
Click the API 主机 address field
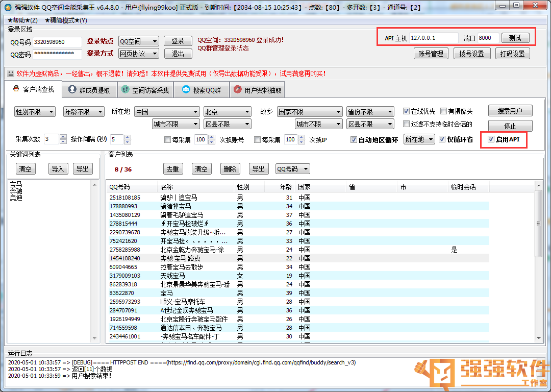tap(434, 38)
